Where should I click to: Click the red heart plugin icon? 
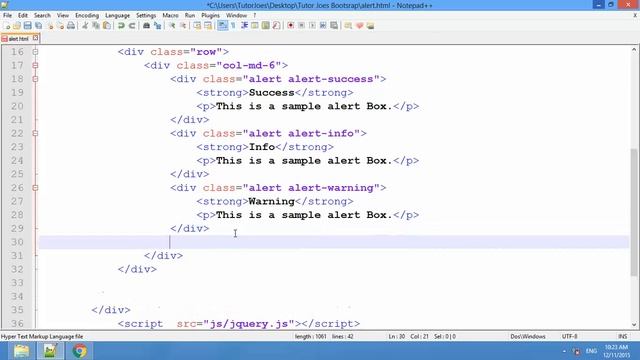tap(360, 26)
